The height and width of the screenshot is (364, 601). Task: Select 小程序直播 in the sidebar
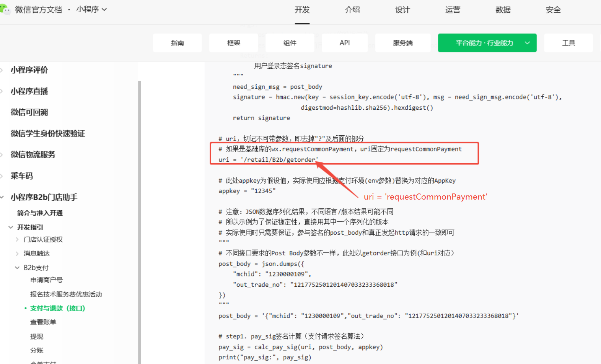point(29,91)
